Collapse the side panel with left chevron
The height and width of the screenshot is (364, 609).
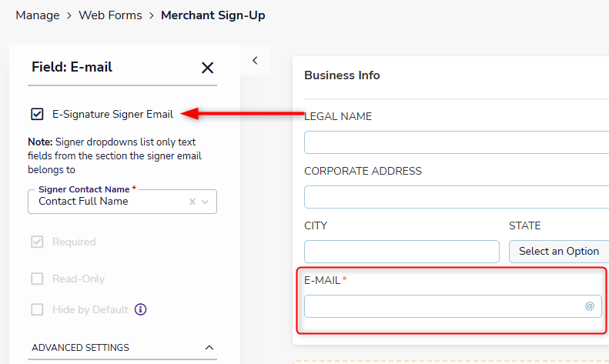255,61
